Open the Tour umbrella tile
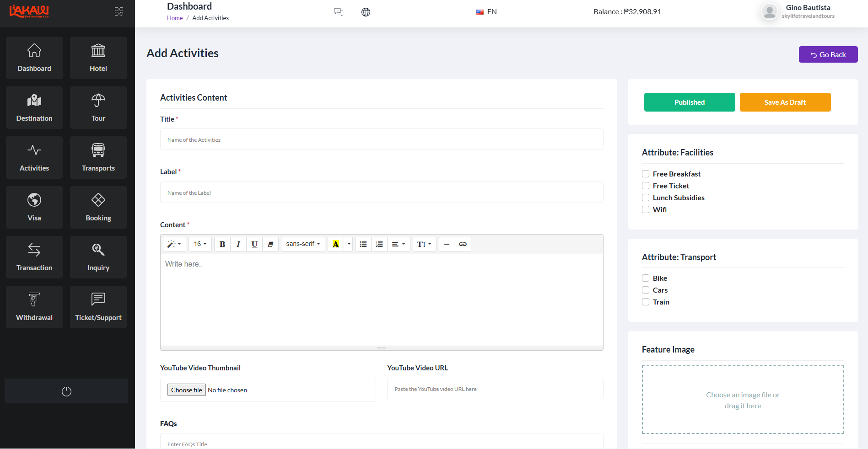 98,107
